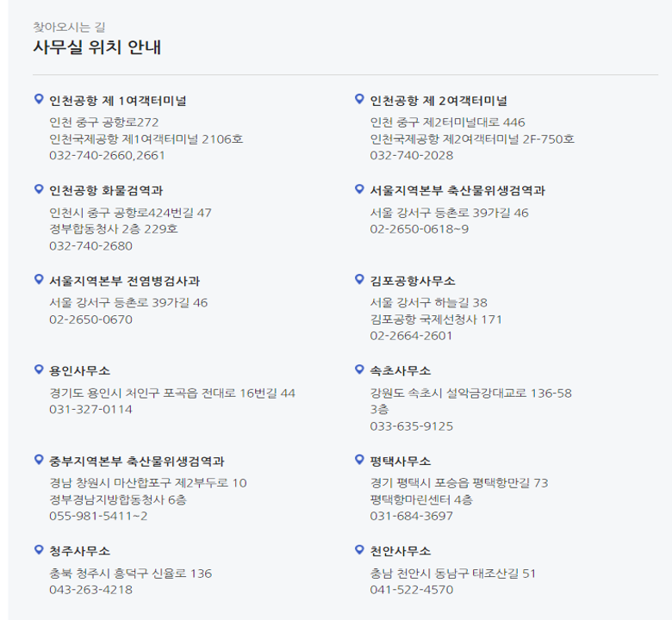This screenshot has width=672, height=620.
Task: Open the 김포공항사무소 office title
Action: tap(413, 281)
